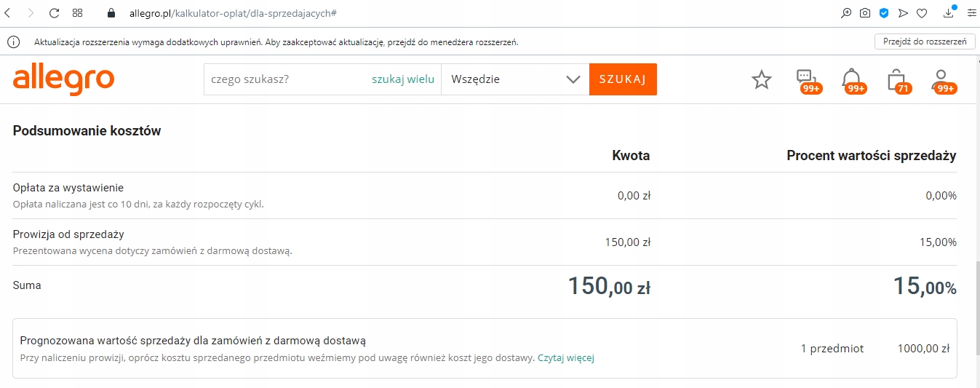980x388 pixels.
Task: Click the szukaj wielu link
Action: point(403,79)
